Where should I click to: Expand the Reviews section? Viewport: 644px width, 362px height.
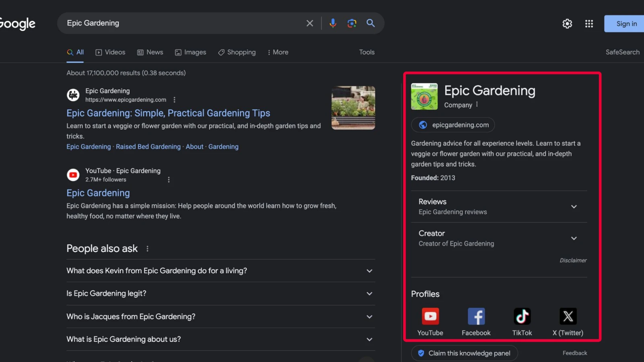click(499, 206)
